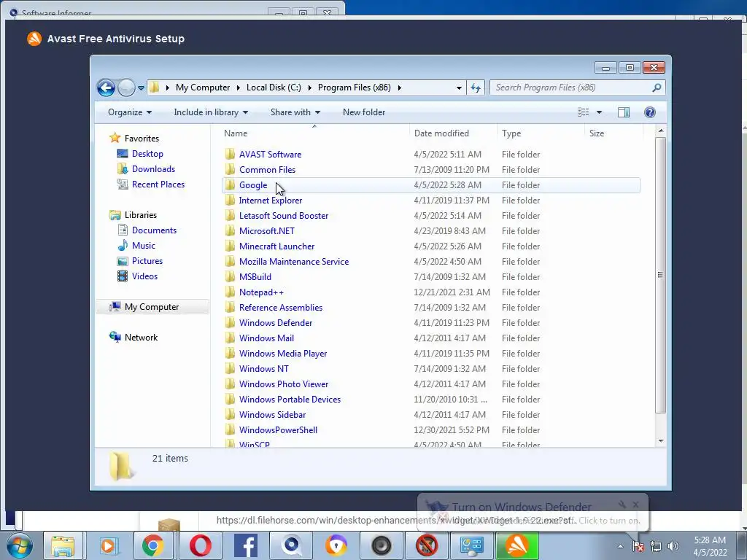Select the WindowsPowerShell folder
The width and height of the screenshot is (747, 560).
[278, 430]
